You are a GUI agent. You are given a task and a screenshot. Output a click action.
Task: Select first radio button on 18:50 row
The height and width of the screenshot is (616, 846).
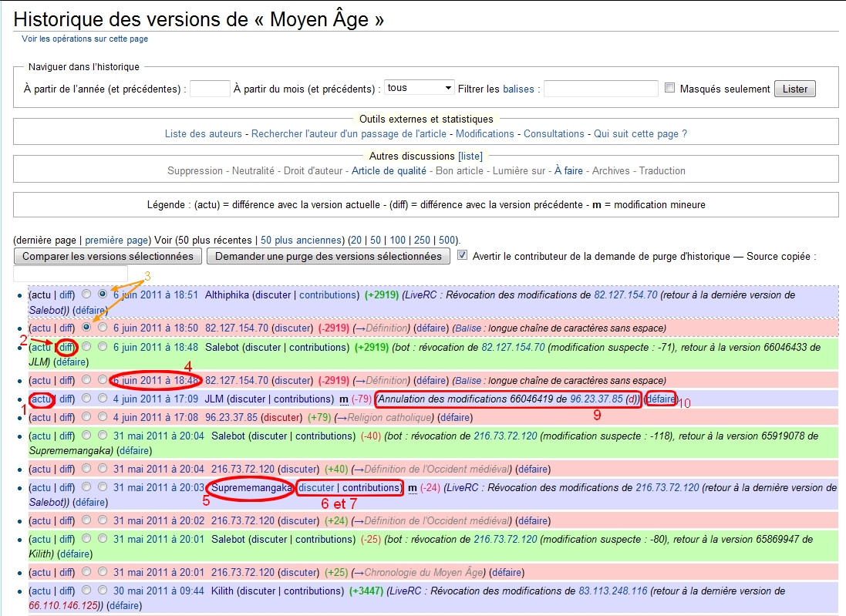[x=86, y=328]
